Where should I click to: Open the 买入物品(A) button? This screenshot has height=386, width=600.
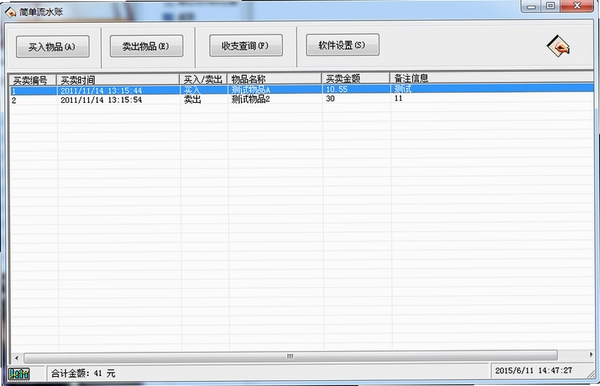tap(53, 47)
